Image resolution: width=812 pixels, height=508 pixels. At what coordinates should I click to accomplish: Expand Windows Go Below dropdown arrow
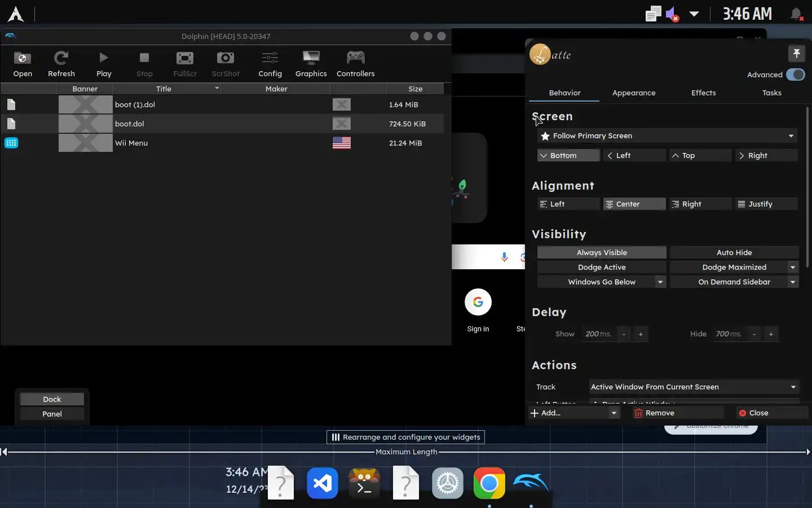660,282
